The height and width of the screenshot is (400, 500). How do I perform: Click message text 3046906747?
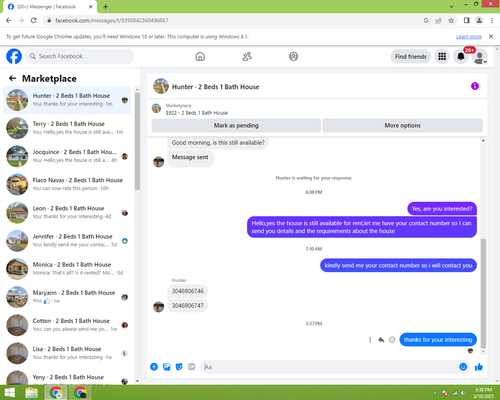(188, 306)
